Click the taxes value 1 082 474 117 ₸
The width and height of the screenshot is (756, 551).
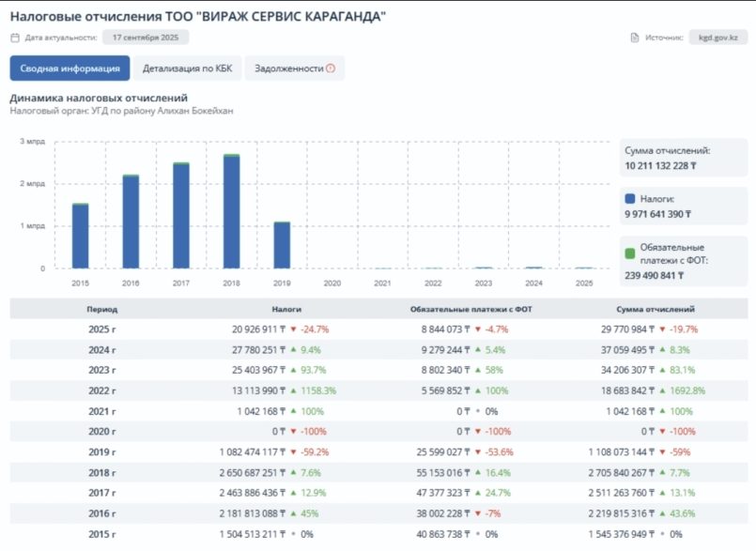tap(253, 452)
